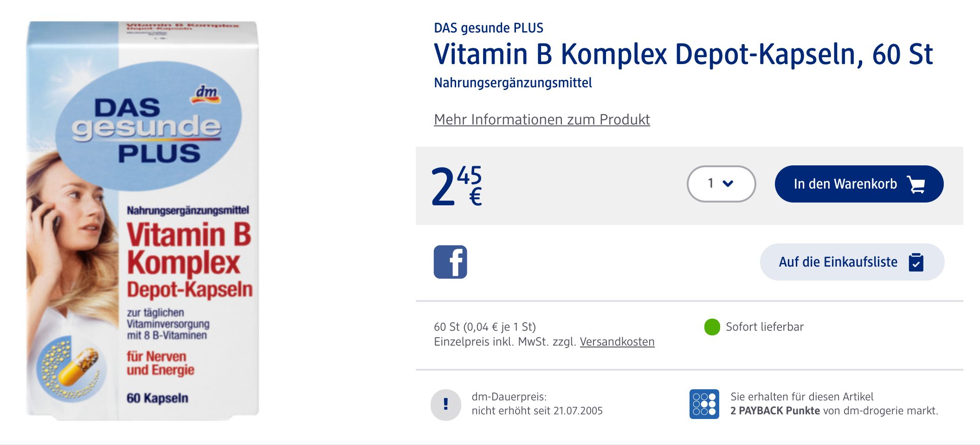Open Mehr Informationen zum Produkt link
This screenshot has height=445, width=980.
tap(542, 120)
